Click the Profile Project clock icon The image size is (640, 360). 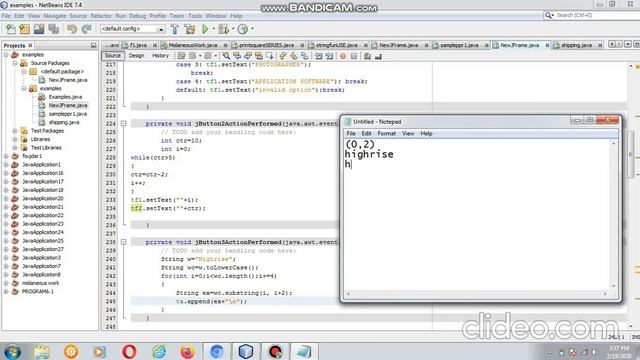[x=243, y=29]
